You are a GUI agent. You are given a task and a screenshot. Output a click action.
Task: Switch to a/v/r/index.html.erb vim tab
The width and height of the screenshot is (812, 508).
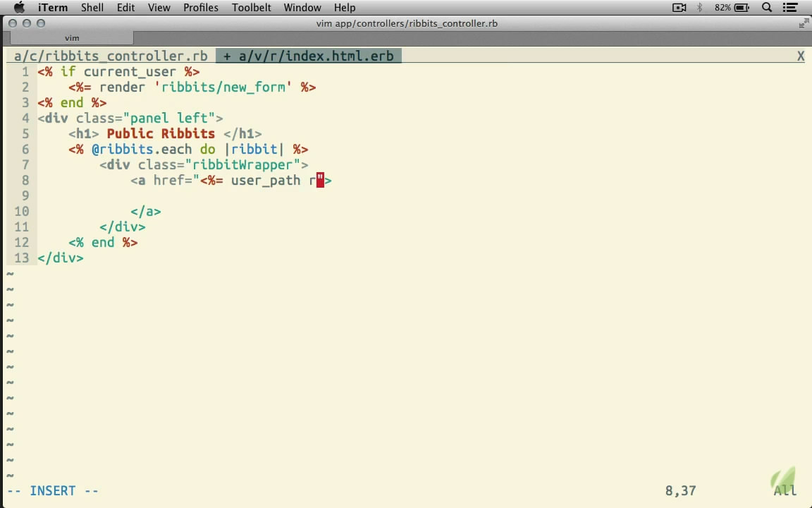click(309, 56)
